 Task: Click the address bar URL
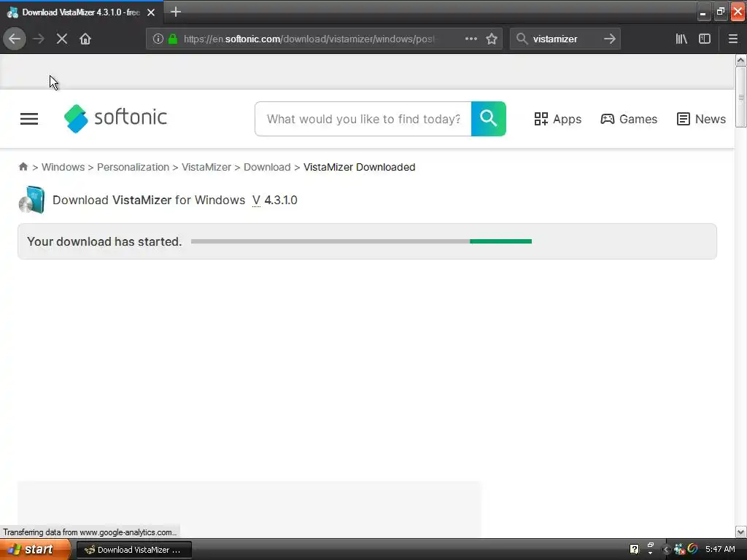[x=309, y=39]
